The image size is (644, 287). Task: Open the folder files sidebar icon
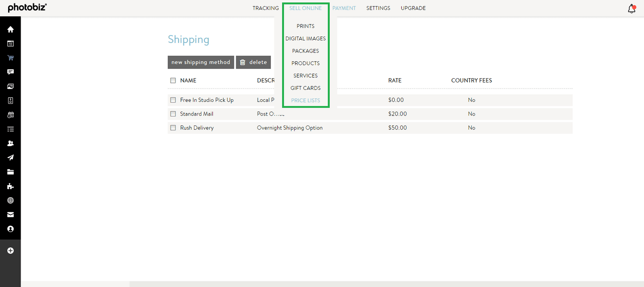click(x=10, y=172)
